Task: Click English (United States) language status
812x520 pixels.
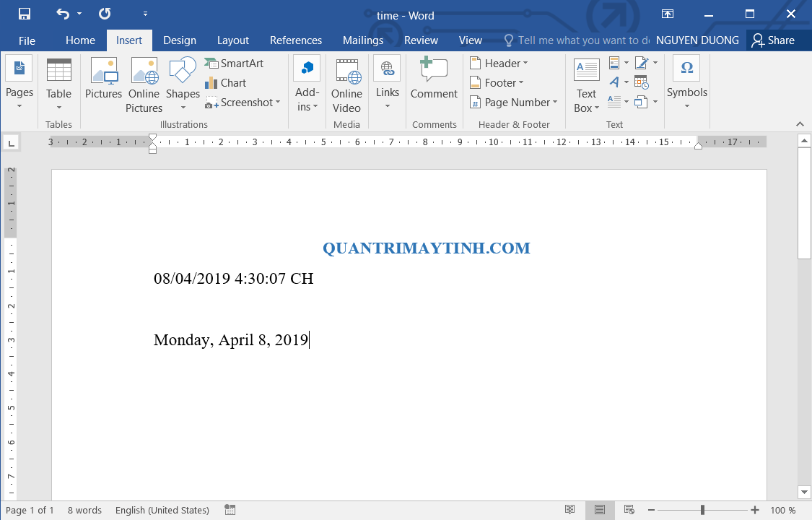Action: click(x=162, y=510)
